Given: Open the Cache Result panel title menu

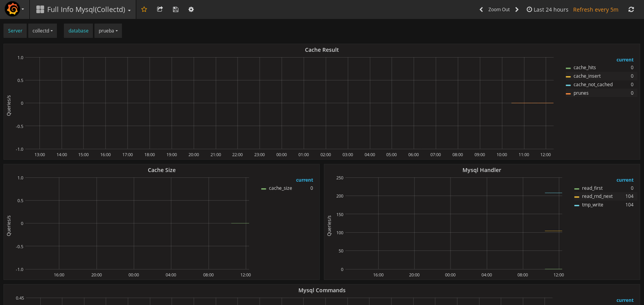Looking at the screenshot, I should coord(322,50).
